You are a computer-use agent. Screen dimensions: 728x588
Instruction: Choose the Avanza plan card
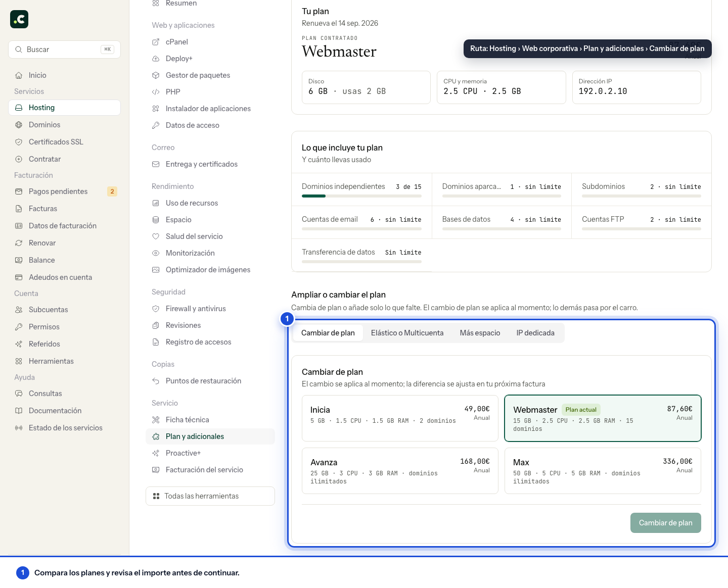tap(400, 471)
